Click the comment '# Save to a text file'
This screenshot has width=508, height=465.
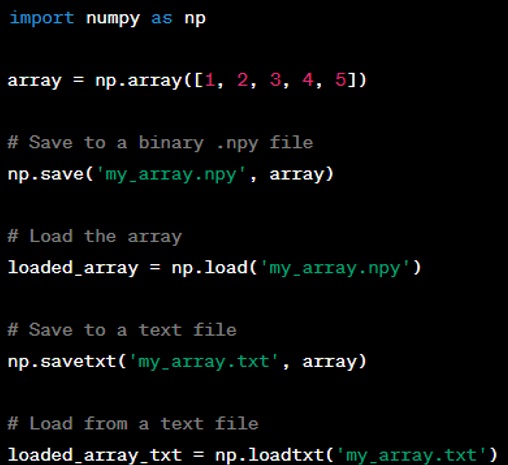click(122, 330)
